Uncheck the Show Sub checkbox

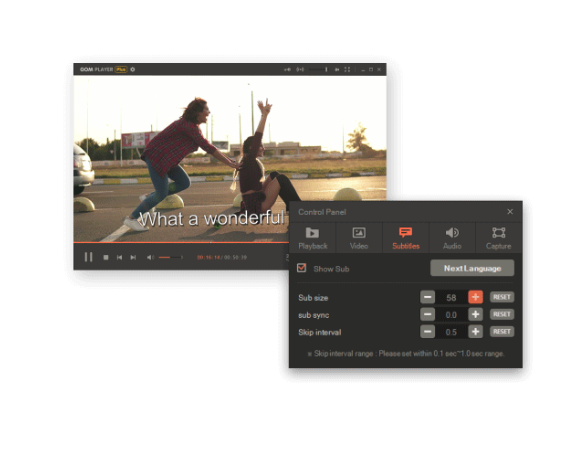click(x=301, y=268)
